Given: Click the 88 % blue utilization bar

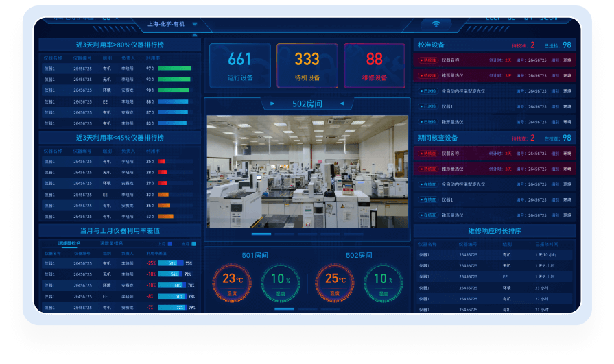Looking at the screenshot, I should pyautogui.click(x=173, y=101).
